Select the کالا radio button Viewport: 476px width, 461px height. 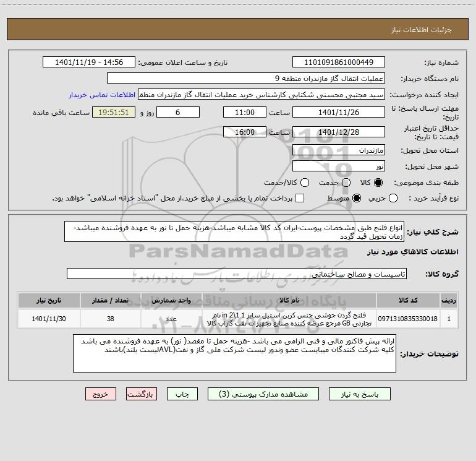pos(378,183)
